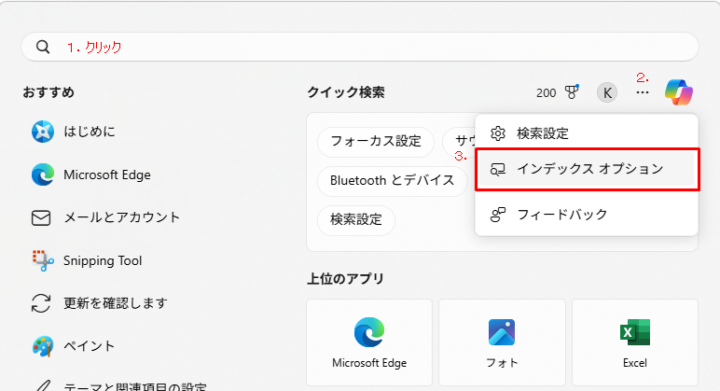The height and width of the screenshot is (391, 720).
Task: Open ペイント from recommendations
Action: [x=89, y=346]
